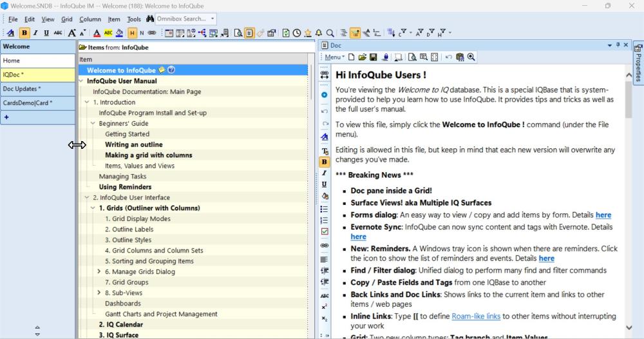Switch to the Home tab

[x=38, y=61]
